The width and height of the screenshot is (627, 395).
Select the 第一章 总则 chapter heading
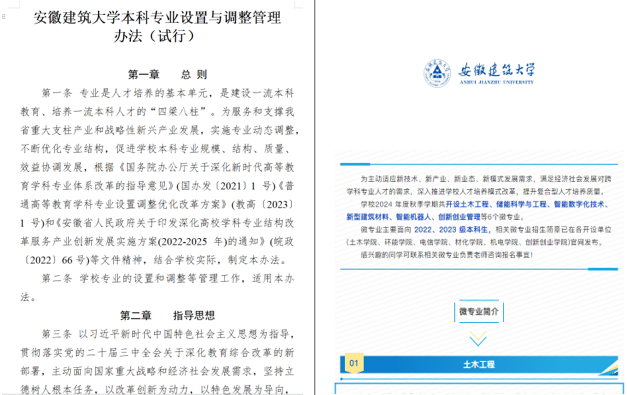pos(167,74)
